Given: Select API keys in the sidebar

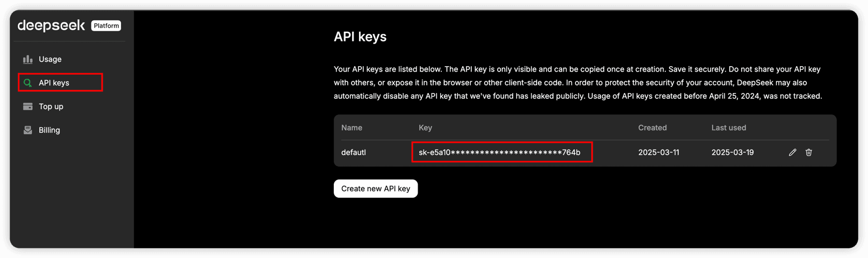Looking at the screenshot, I should 60,82.
